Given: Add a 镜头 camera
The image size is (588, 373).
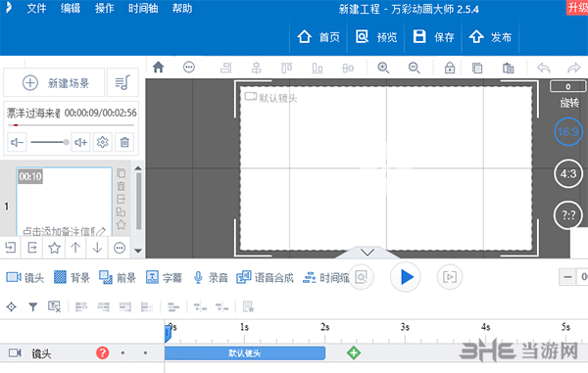Looking at the screenshot, I should point(25,277).
